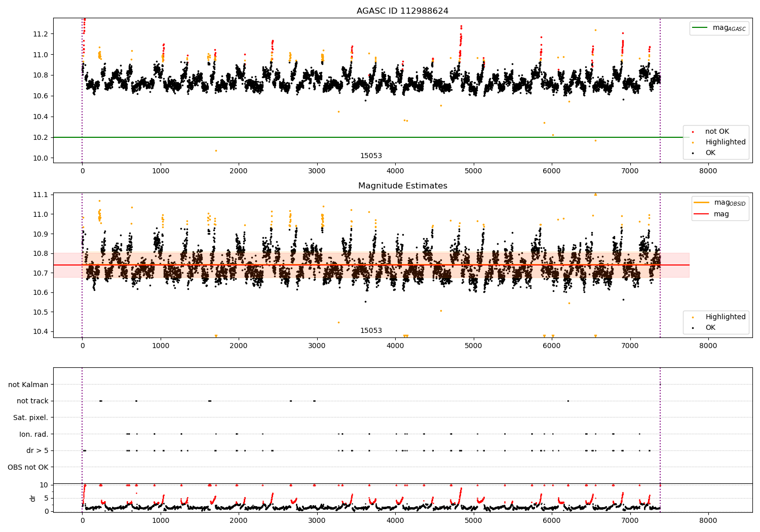The width and height of the screenshot is (760, 532).
Task: Click "Highlighted" in the Magnitude Estimates legend
Action: point(726,317)
